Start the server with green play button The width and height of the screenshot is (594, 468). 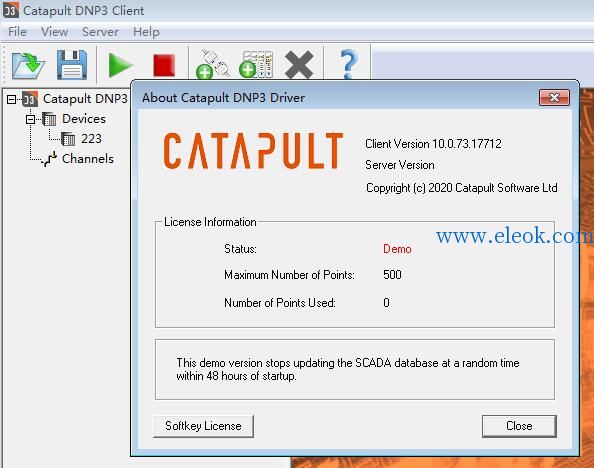coord(120,65)
